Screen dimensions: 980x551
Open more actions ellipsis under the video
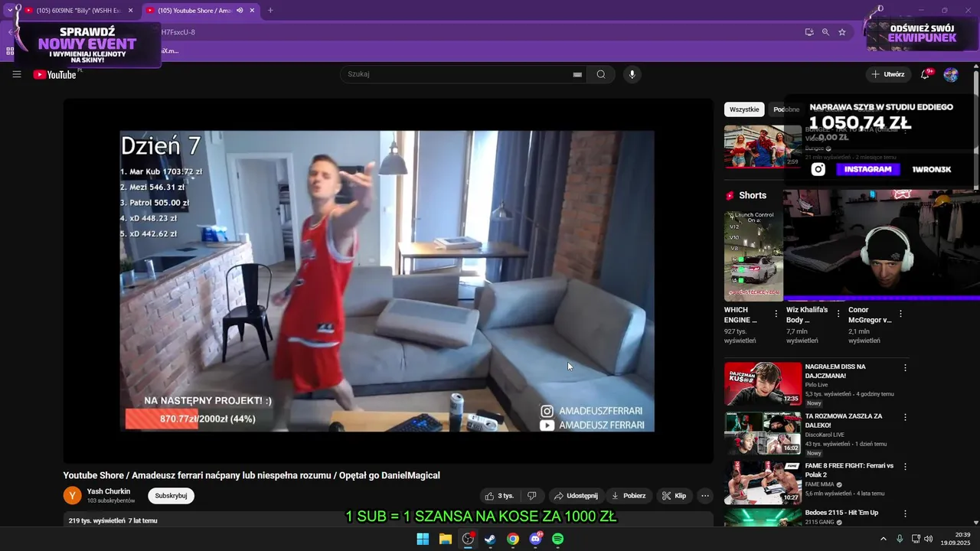pyautogui.click(x=705, y=496)
